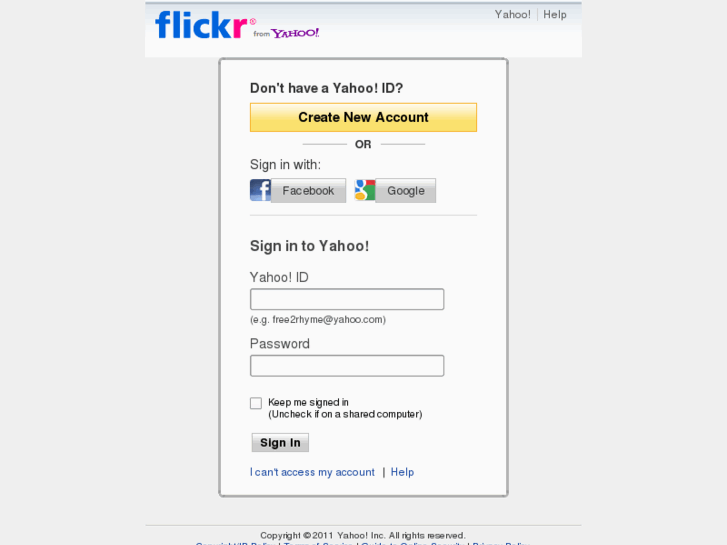This screenshot has width=727, height=545.
Task: Click the 'Keep me signed in' label text
Action: [308, 402]
